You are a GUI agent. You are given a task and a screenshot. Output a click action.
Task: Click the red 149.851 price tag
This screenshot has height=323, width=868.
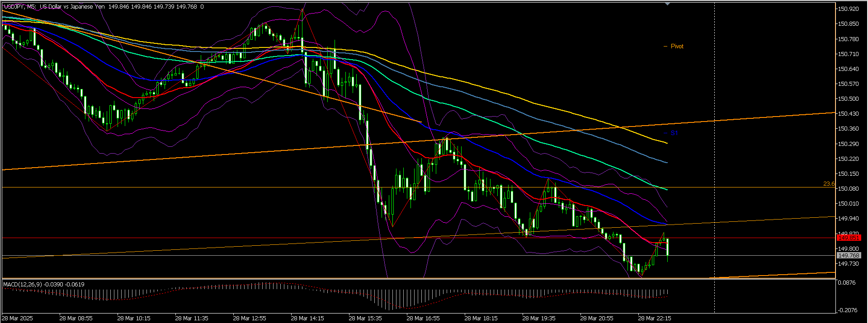point(848,238)
